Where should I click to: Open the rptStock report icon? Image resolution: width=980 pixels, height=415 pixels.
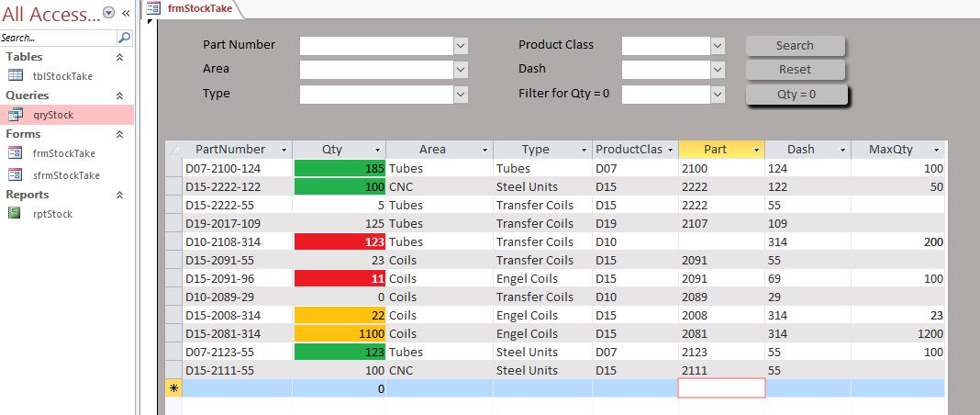14,213
